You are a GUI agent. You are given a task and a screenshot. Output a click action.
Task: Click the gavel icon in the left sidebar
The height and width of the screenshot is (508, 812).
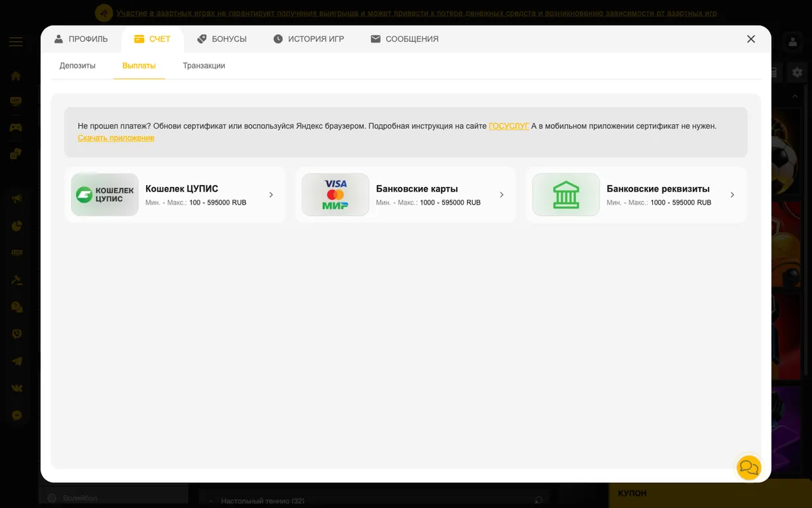17,280
